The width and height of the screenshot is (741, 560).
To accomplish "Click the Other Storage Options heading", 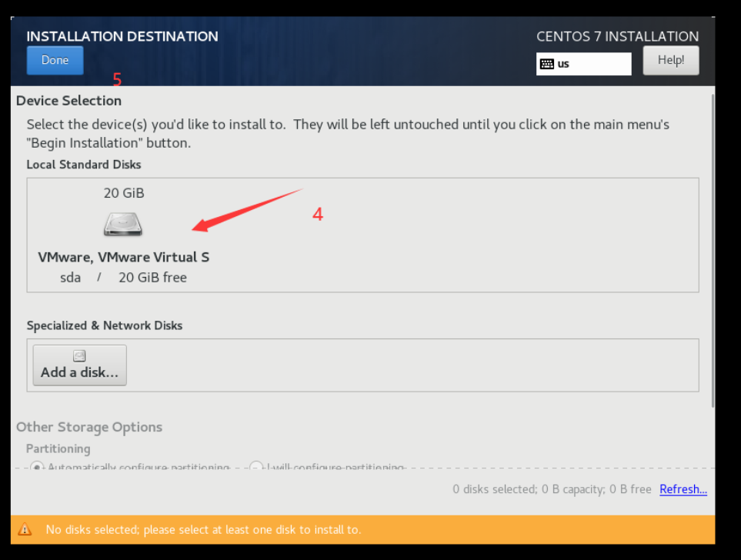I will coord(89,427).
